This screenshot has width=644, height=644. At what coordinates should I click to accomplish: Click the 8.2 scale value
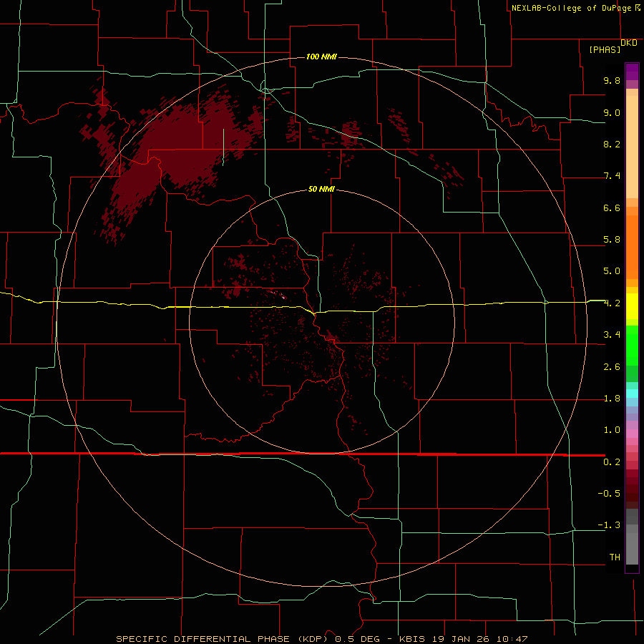coord(612,144)
